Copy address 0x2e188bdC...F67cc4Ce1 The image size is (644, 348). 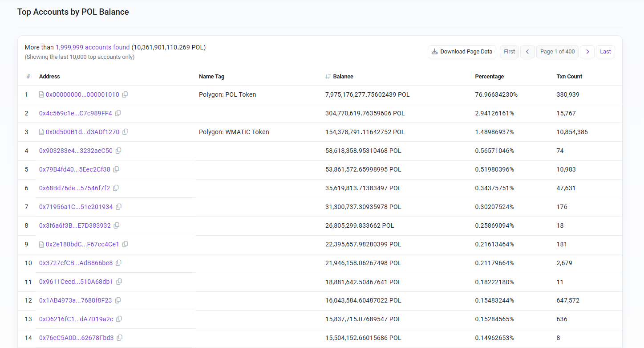[x=125, y=244]
